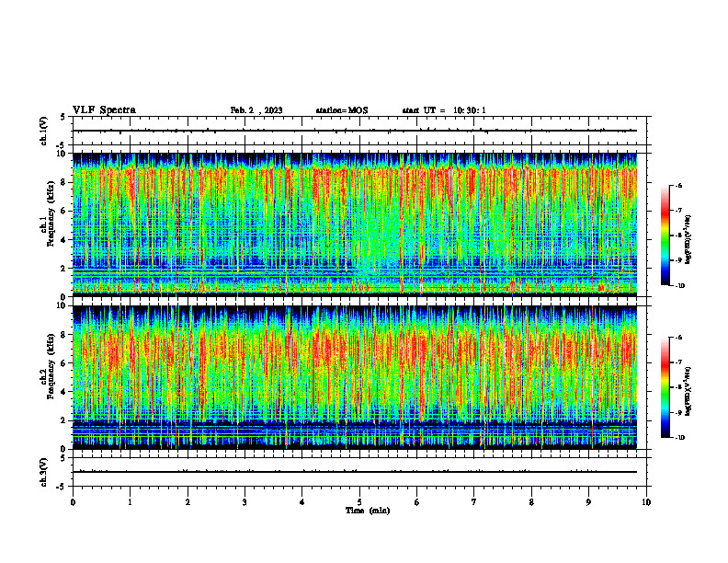
Task: Click the ch.2 colorbar 'log(PSD)' label
Action: [x=688, y=391]
